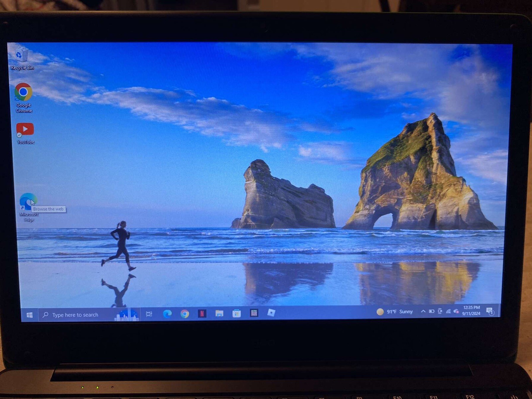Screen dimensions: 532x399
Task: Click the search highlights city illustration
Action: pos(127,315)
